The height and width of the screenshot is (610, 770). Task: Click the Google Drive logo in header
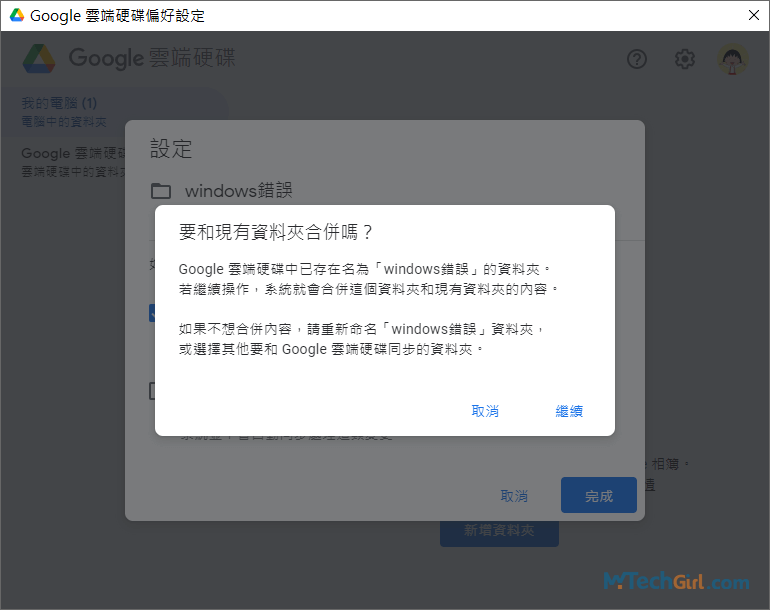click(39, 58)
